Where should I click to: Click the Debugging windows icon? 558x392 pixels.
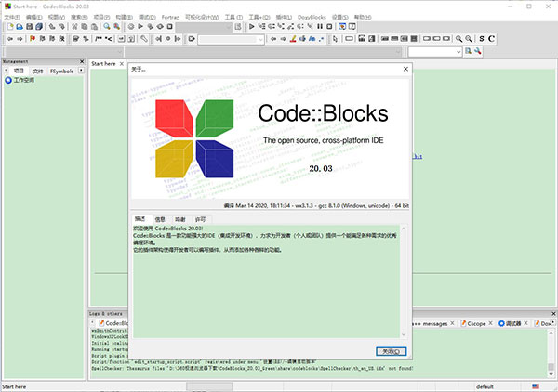click(342, 27)
